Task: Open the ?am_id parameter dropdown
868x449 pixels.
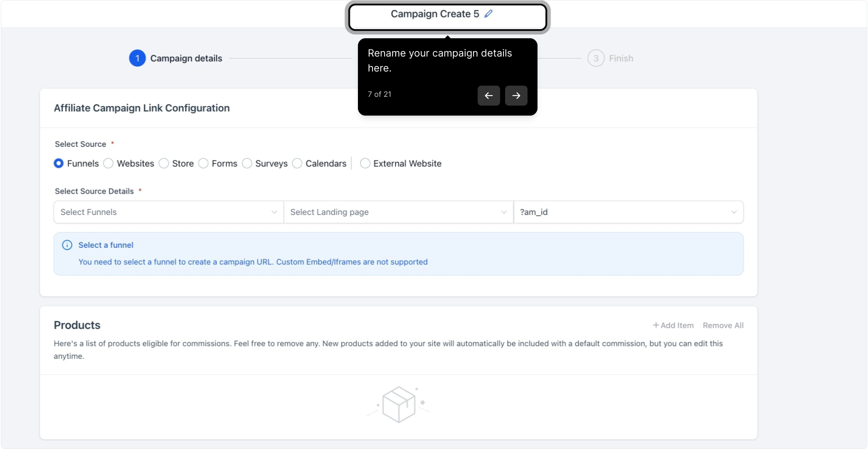Action: coord(629,212)
